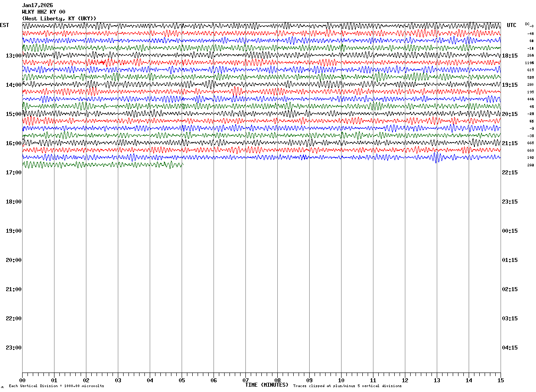This screenshot has width=536, height=392.
Task: Click the '02:15' UTC time label
Action: [510, 289]
